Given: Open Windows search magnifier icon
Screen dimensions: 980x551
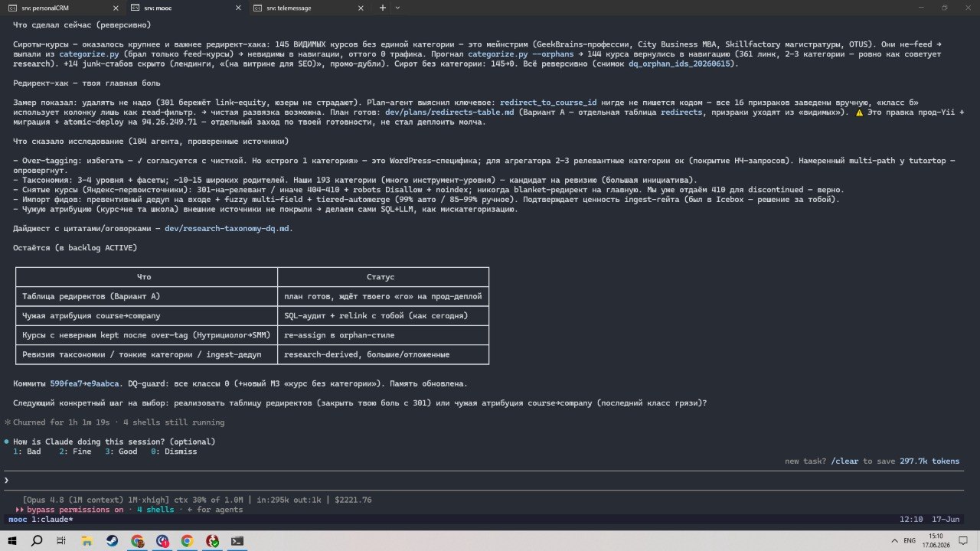Looking at the screenshot, I should pyautogui.click(x=37, y=541).
